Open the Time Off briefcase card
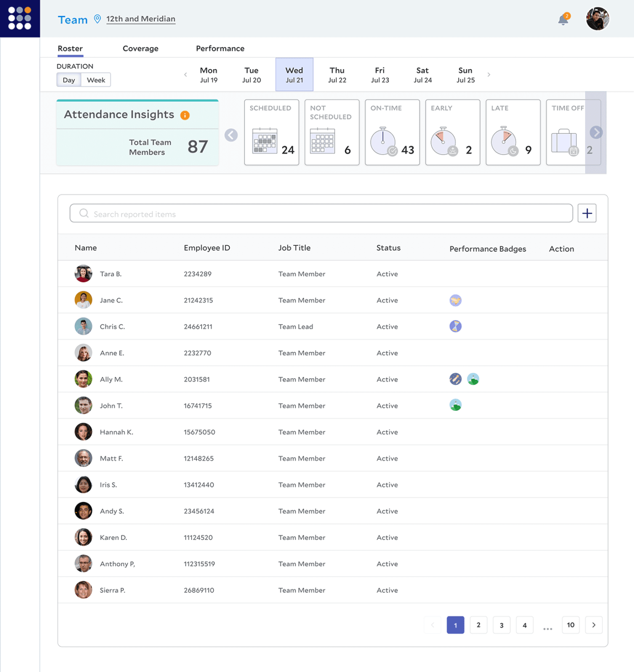Image resolution: width=634 pixels, height=672 pixels. point(564,142)
